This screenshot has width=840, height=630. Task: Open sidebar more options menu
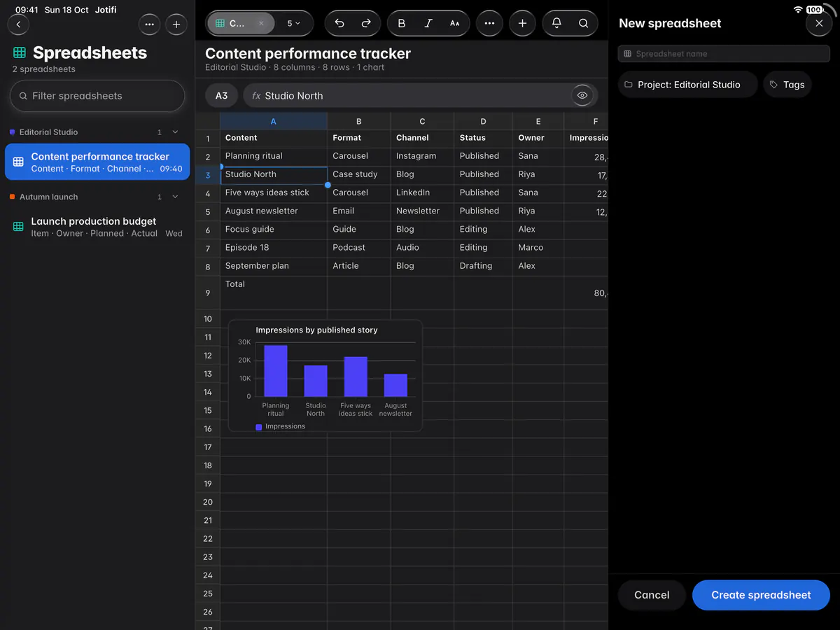tap(149, 24)
